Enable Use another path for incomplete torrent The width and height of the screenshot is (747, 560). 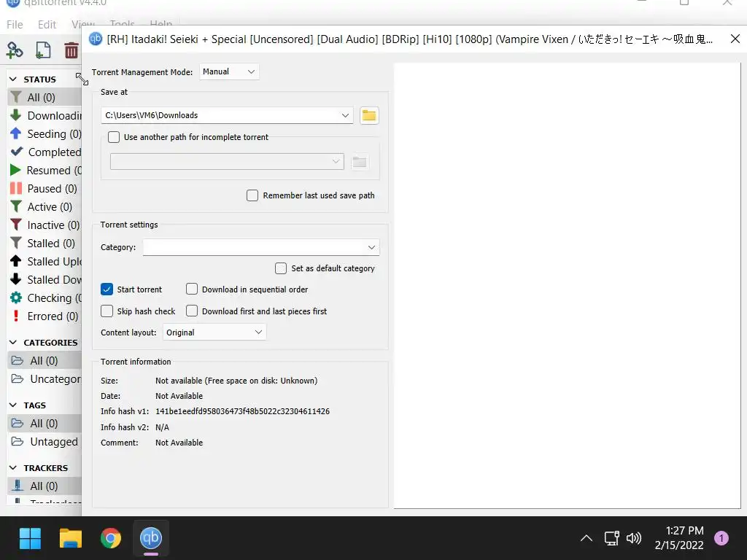114,137
